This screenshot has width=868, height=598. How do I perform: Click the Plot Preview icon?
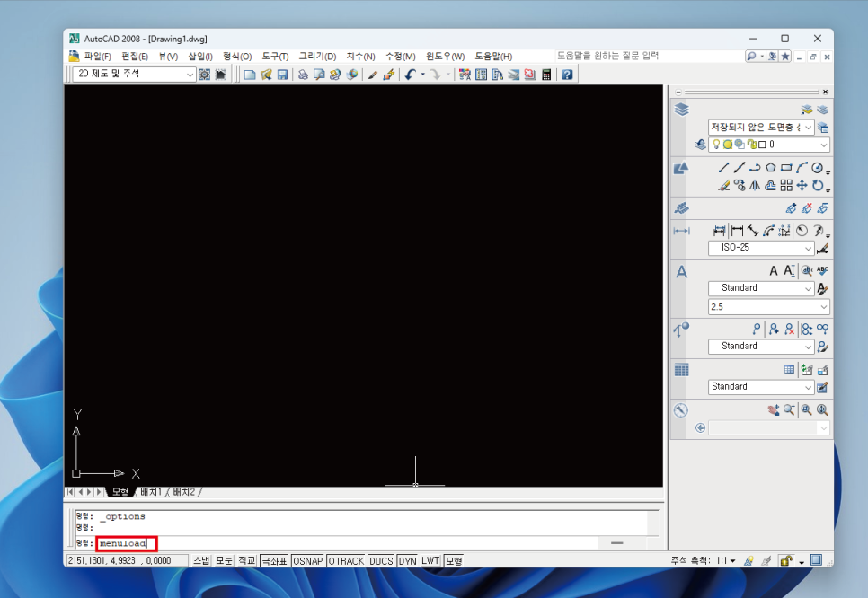[x=319, y=75]
